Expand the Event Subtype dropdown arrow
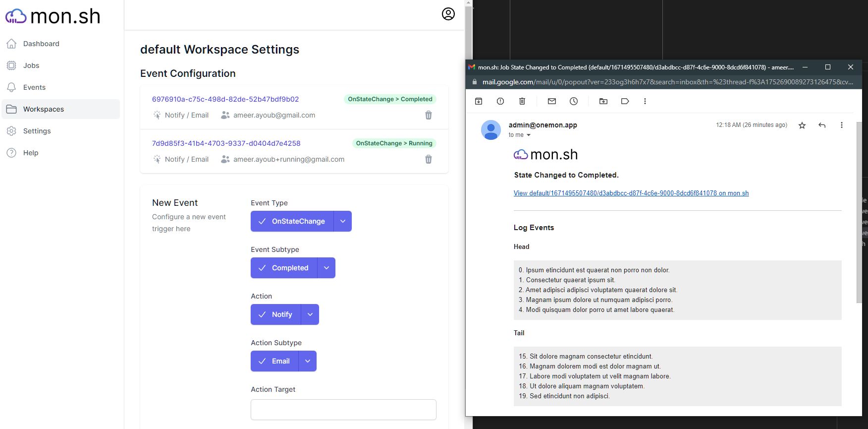868x429 pixels. click(x=326, y=268)
